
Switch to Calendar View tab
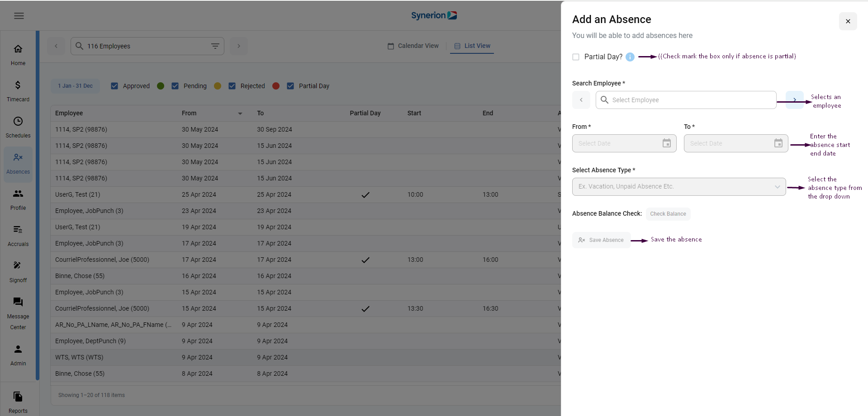[413, 46]
